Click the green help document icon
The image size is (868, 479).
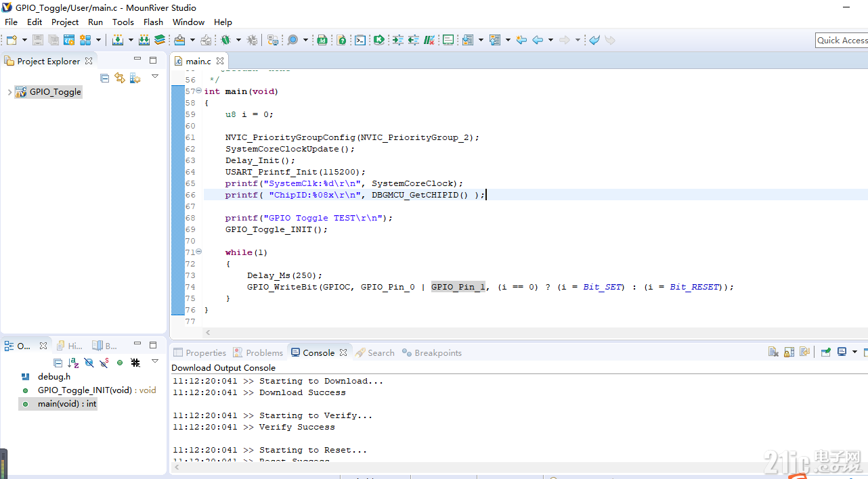[x=342, y=40]
